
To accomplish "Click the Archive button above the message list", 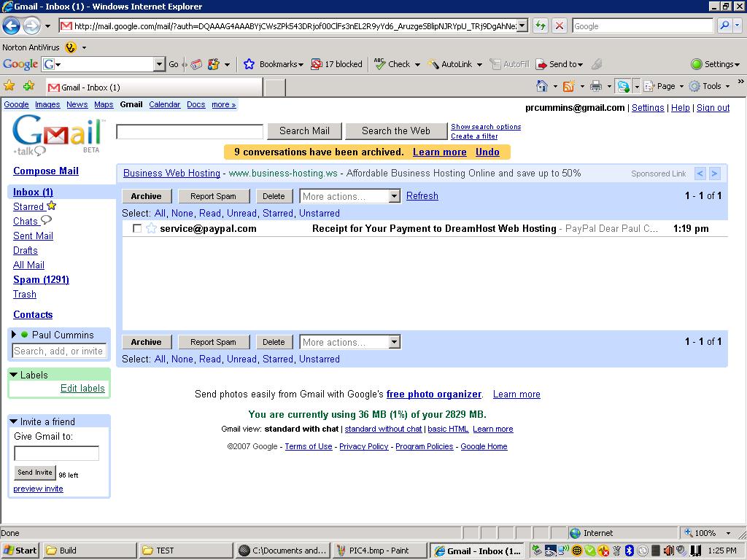I will [x=146, y=196].
